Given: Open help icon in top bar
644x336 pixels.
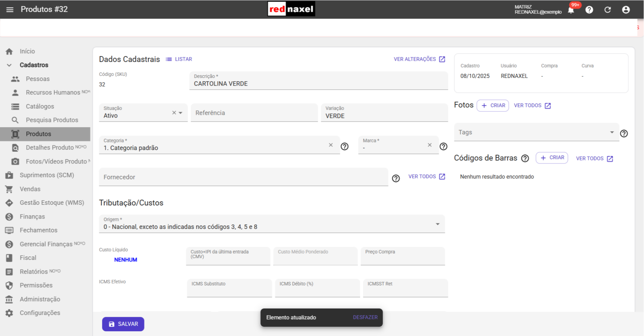Looking at the screenshot, I should [589, 10].
